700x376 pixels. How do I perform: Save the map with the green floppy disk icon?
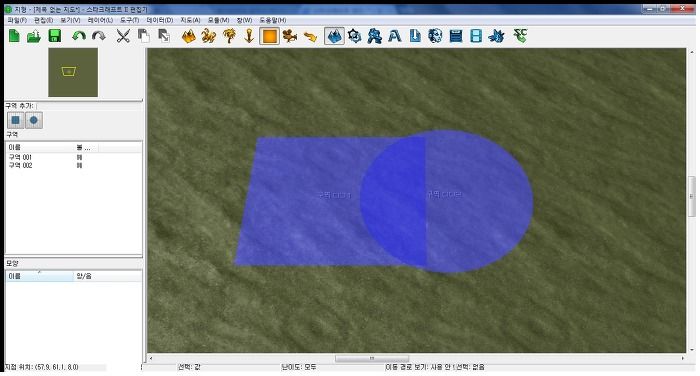pyautogui.click(x=54, y=36)
